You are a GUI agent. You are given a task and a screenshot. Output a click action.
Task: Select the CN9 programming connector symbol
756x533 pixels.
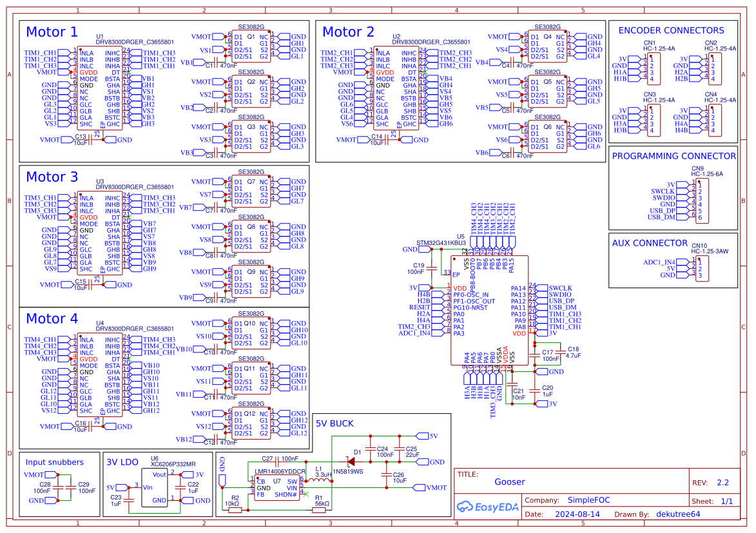pyautogui.click(x=700, y=201)
